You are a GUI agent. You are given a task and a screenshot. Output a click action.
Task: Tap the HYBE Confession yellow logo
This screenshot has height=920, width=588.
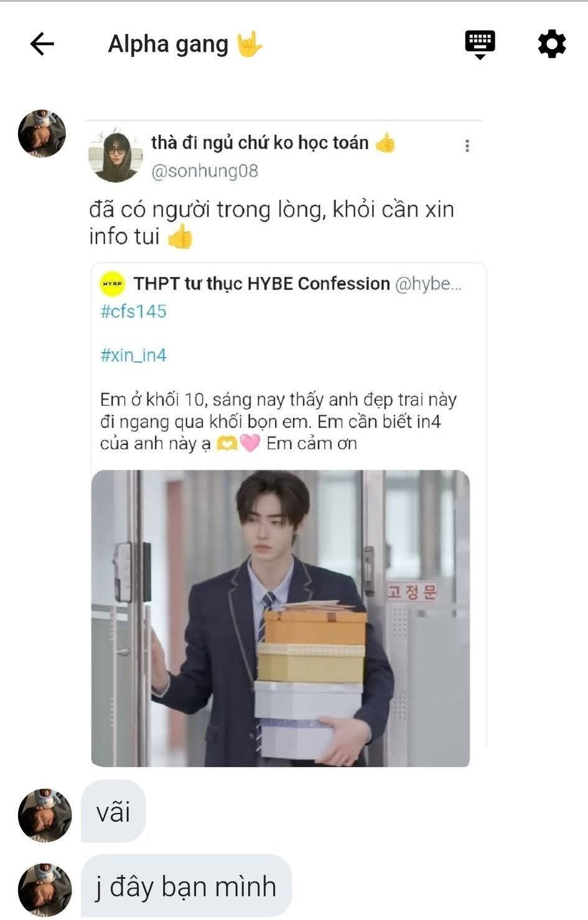(113, 284)
